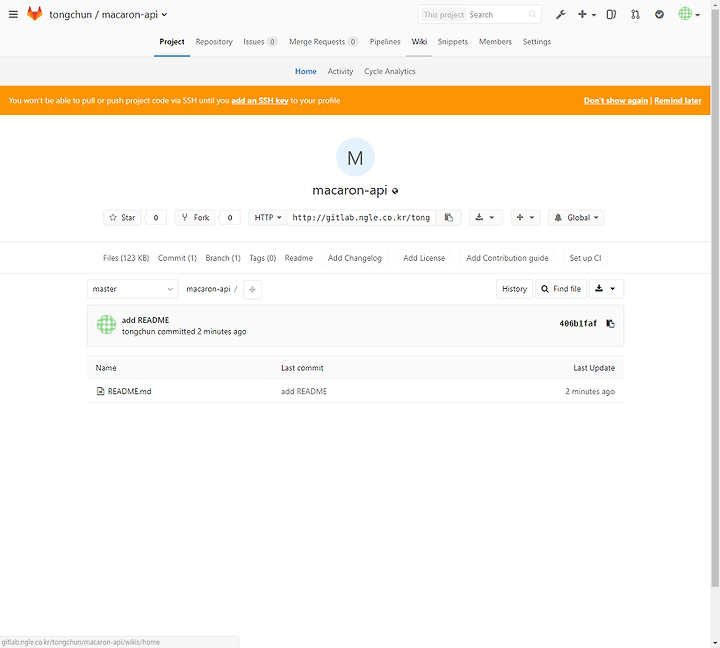Fork the macaron-api project
Viewport: 720px width, 648px height.
(x=195, y=218)
